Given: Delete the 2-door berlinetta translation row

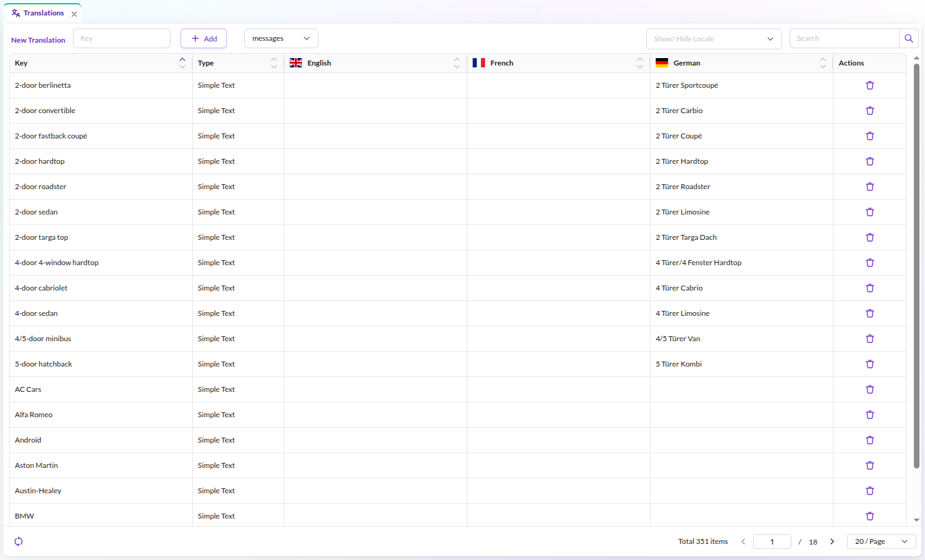Looking at the screenshot, I should pos(869,85).
